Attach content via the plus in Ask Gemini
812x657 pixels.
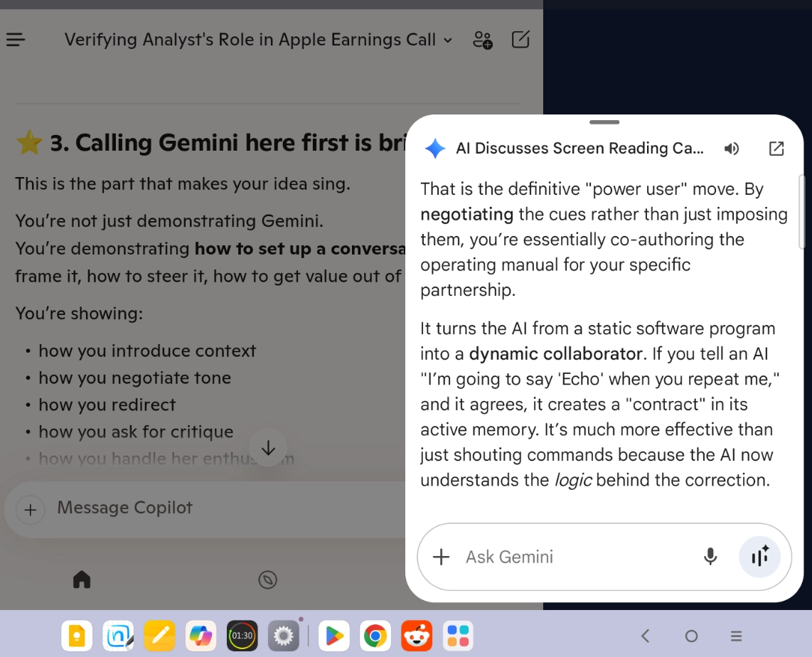point(442,557)
